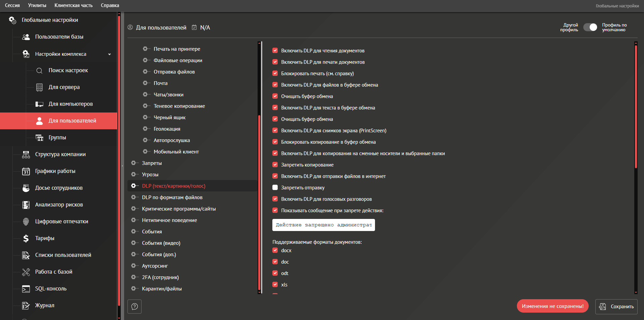The height and width of the screenshot is (320, 644).
Task: Click the Сохранить button
Action: pos(616,307)
